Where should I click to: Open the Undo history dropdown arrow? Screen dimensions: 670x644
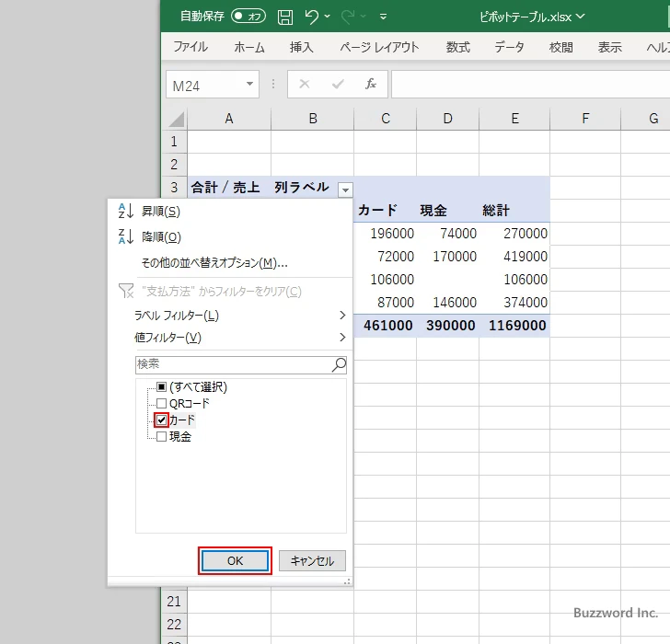[x=328, y=17]
